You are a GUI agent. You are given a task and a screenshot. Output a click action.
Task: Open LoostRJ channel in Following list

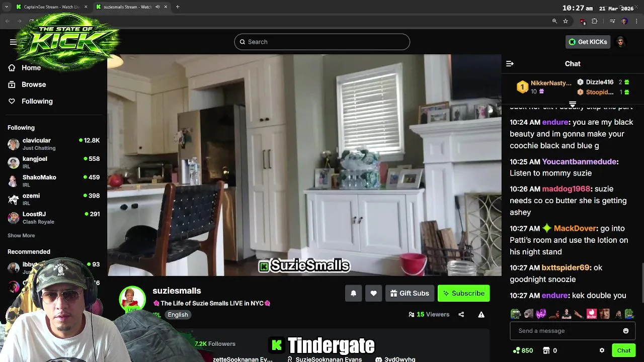(53, 218)
